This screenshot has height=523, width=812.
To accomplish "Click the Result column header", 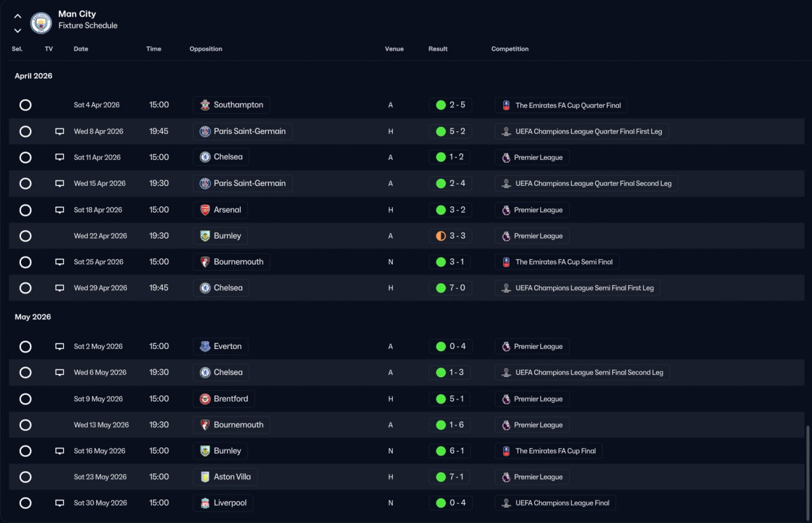I will [x=438, y=49].
